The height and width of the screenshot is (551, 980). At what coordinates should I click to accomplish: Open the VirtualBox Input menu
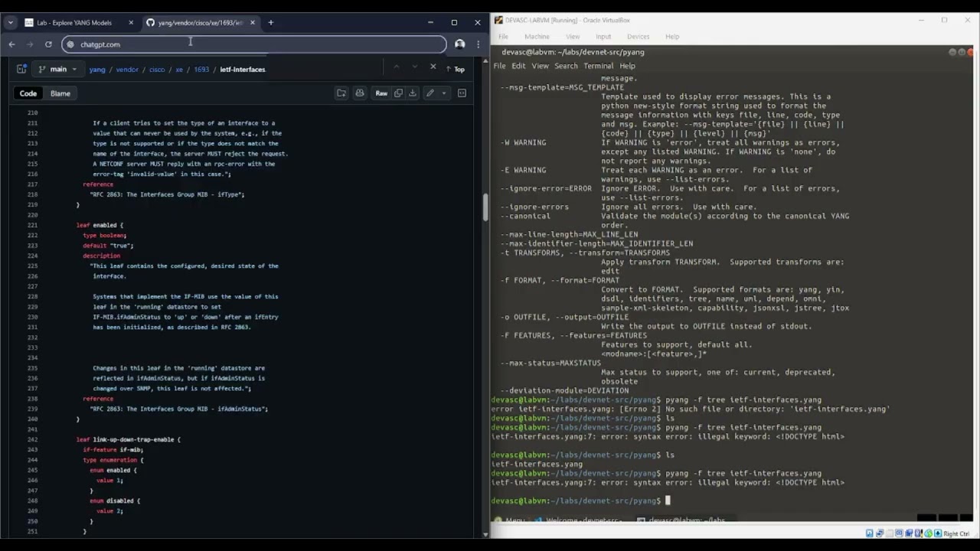pyautogui.click(x=603, y=37)
